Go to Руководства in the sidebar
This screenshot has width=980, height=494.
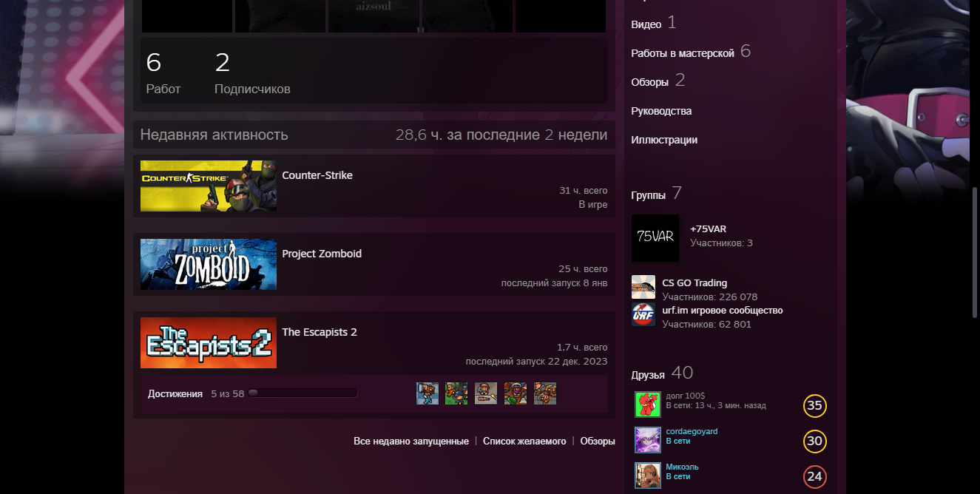point(661,111)
